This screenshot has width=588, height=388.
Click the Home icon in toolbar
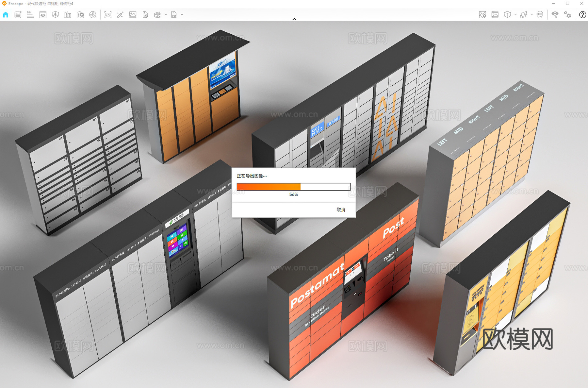pos(6,15)
